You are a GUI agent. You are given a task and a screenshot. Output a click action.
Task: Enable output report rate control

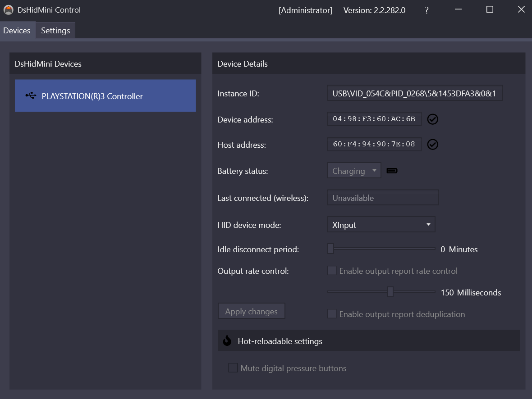pos(331,270)
